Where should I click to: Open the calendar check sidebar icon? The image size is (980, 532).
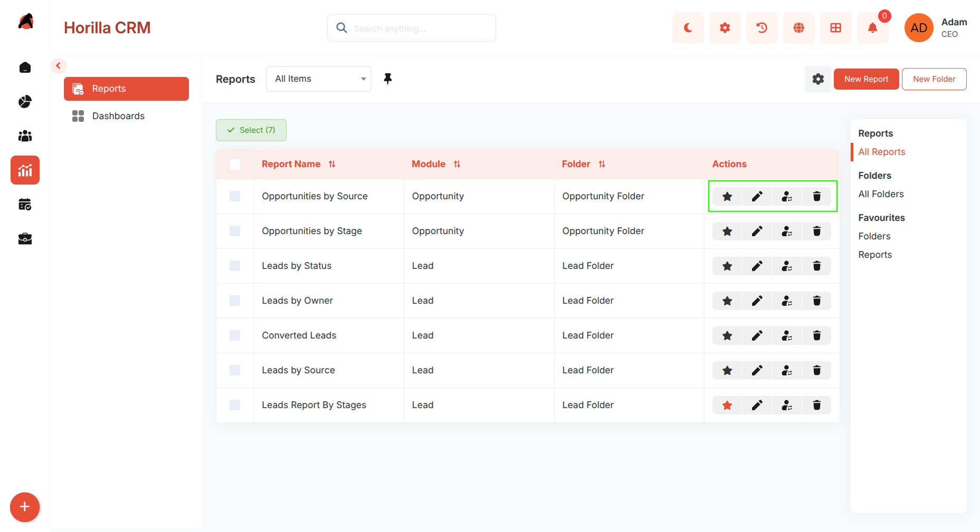tap(25, 205)
